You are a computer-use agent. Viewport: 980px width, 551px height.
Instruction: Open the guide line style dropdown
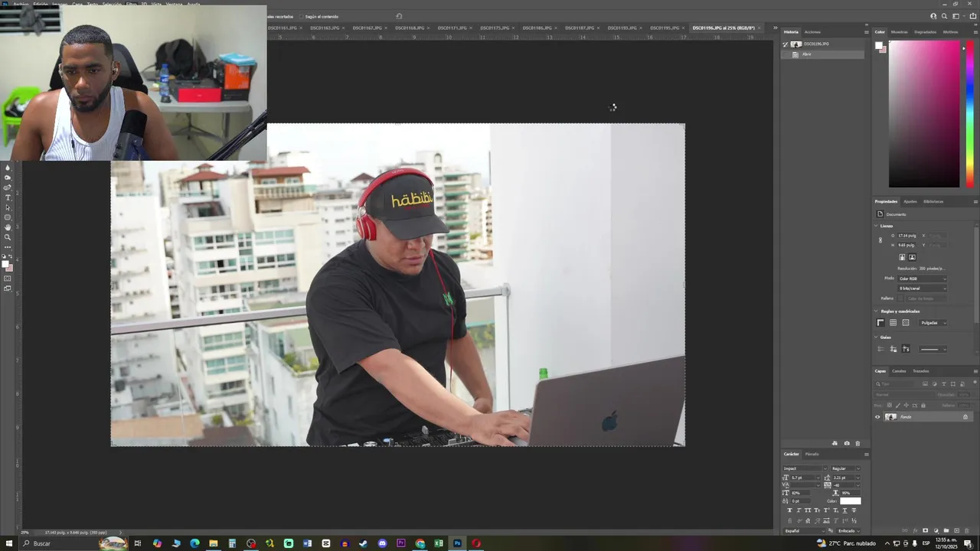(x=933, y=349)
